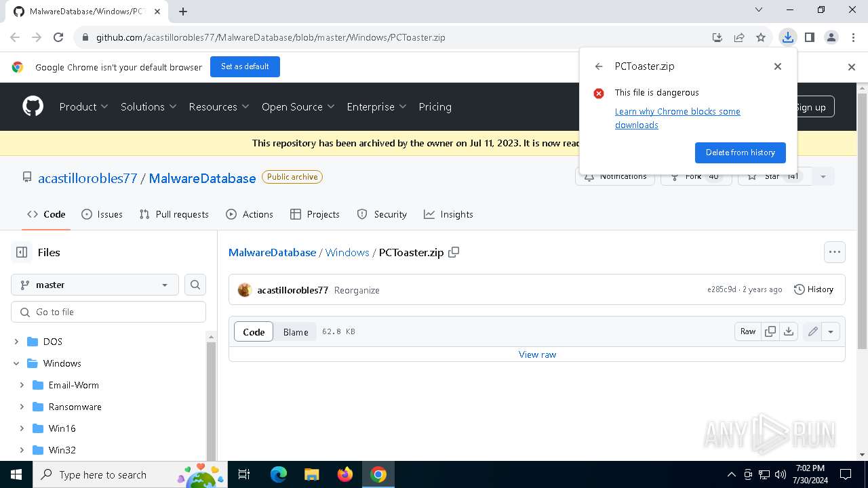Copy raw file contents icon
Viewport: 868px width, 488px height.
pyautogui.click(x=770, y=331)
